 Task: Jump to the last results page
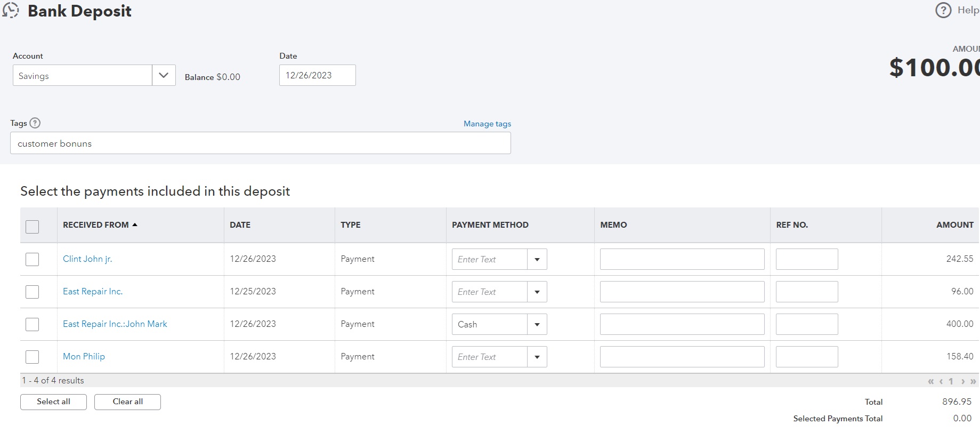pyautogui.click(x=974, y=381)
